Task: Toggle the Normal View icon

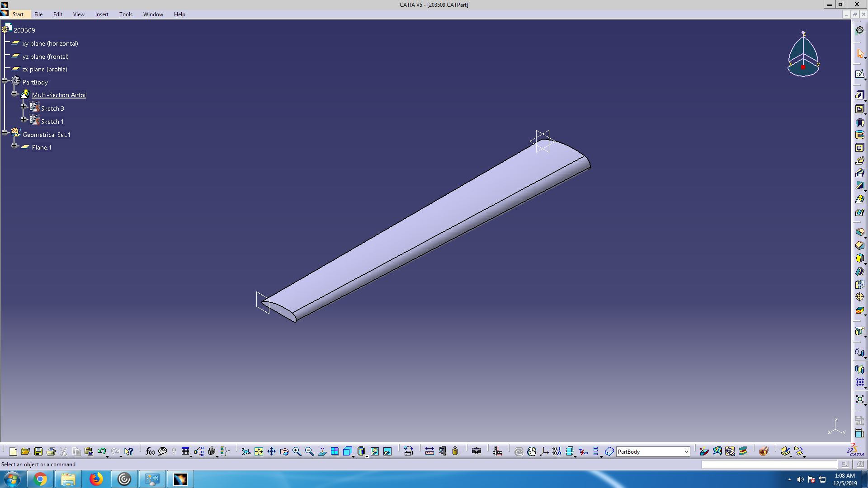Action: [x=322, y=451]
